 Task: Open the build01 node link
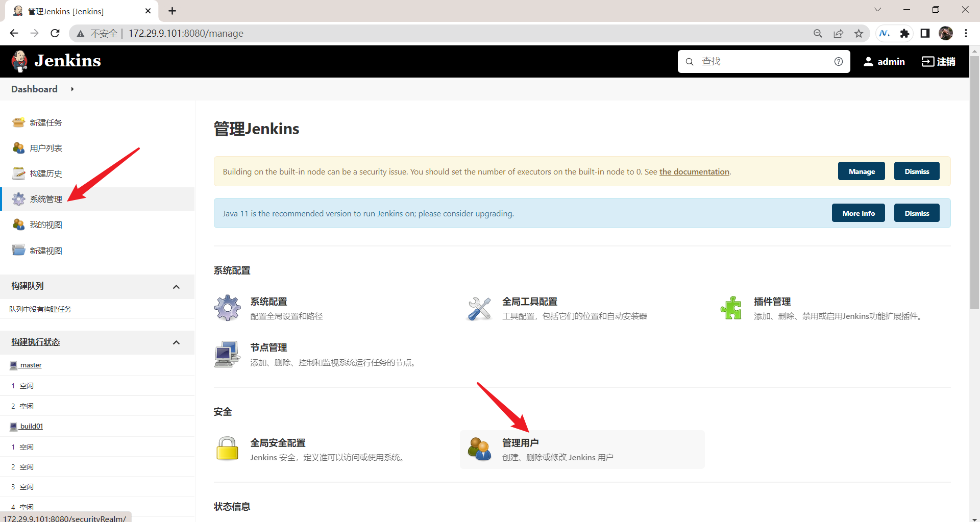pyautogui.click(x=31, y=426)
